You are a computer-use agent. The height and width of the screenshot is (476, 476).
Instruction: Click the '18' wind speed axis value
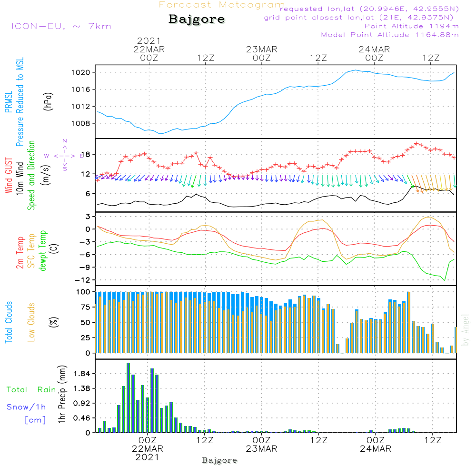(x=86, y=155)
